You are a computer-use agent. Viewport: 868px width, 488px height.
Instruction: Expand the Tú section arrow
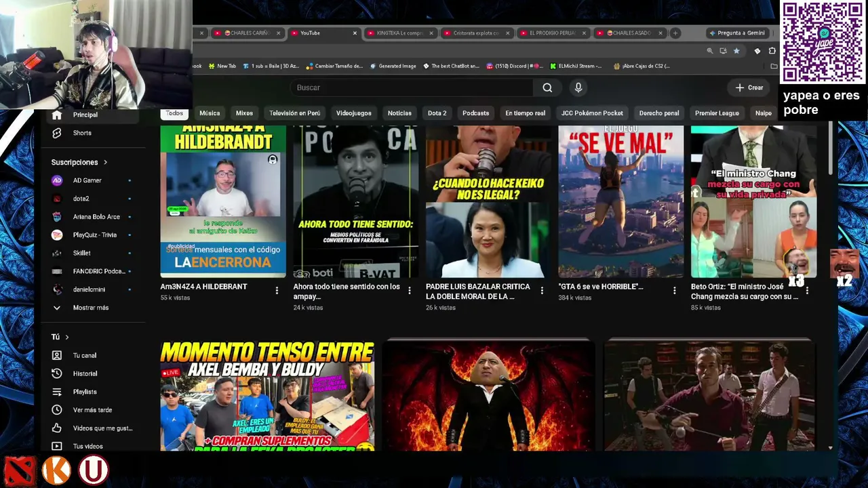pos(67,337)
